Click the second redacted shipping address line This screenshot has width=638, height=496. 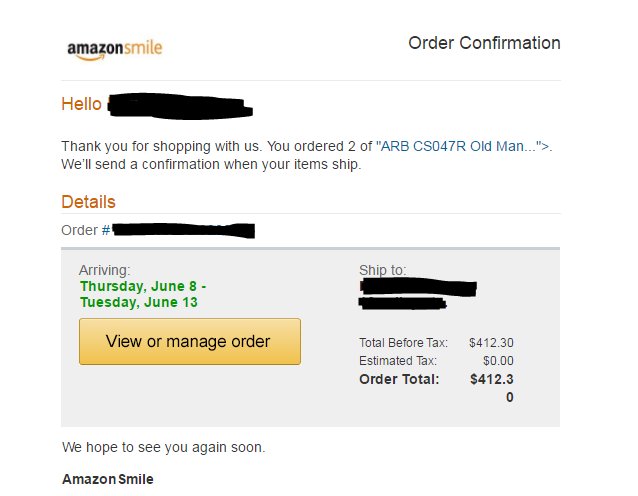point(402,303)
